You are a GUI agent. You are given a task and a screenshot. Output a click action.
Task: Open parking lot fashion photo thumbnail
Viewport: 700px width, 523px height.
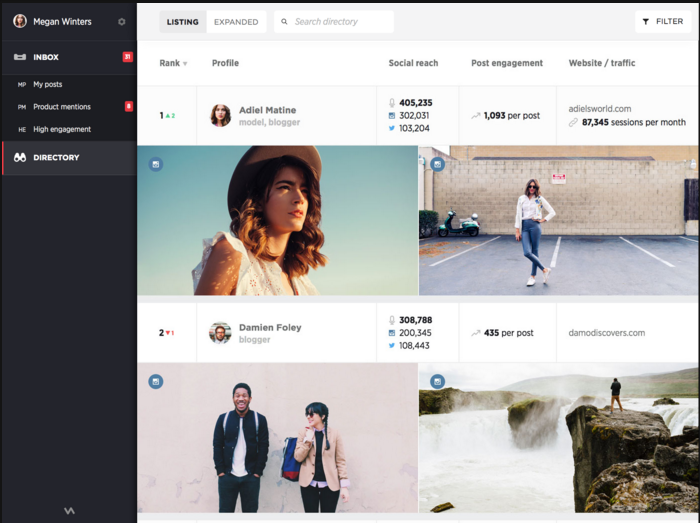[x=558, y=220]
